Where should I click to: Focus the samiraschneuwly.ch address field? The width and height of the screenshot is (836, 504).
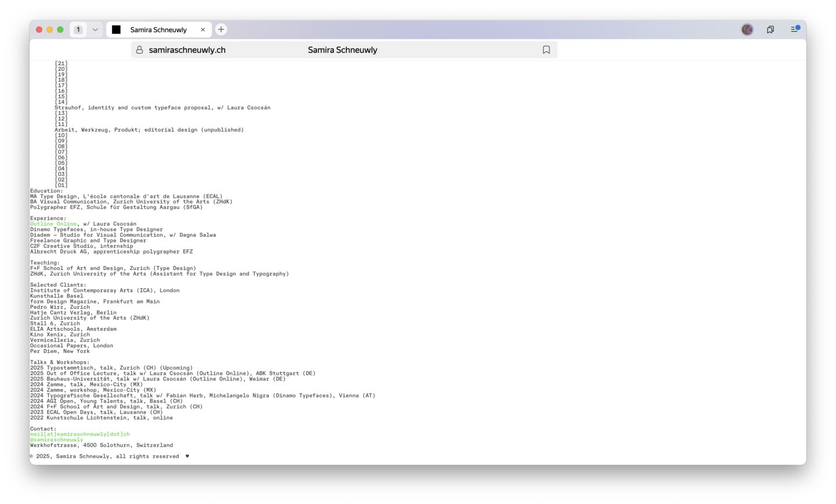344,50
